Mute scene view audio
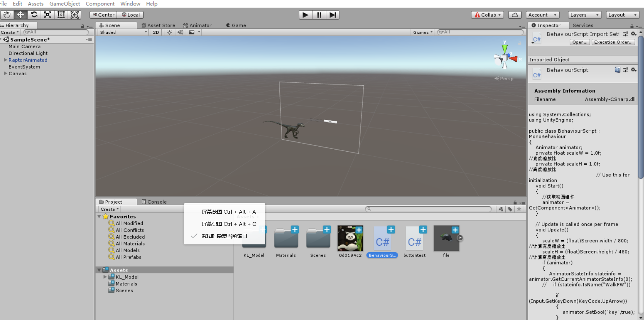 click(x=180, y=32)
